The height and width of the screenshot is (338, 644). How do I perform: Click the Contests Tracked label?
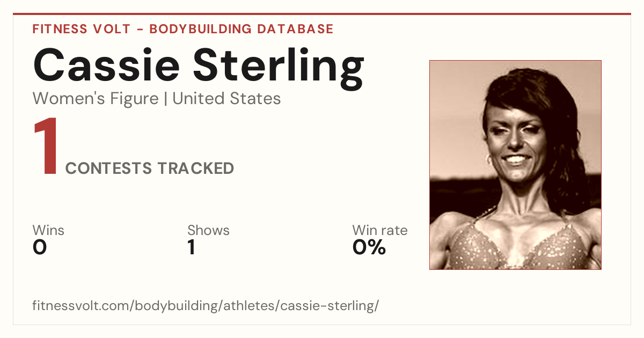[x=150, y=168]
